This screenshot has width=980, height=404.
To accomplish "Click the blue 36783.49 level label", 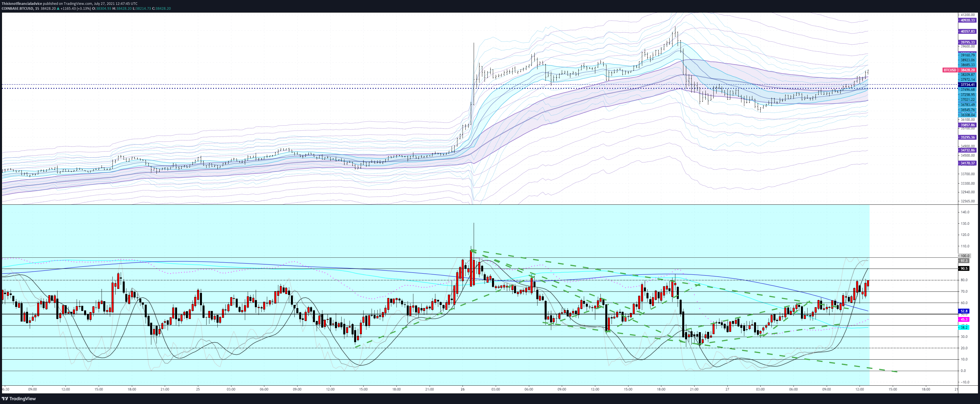I will [967, 105].
